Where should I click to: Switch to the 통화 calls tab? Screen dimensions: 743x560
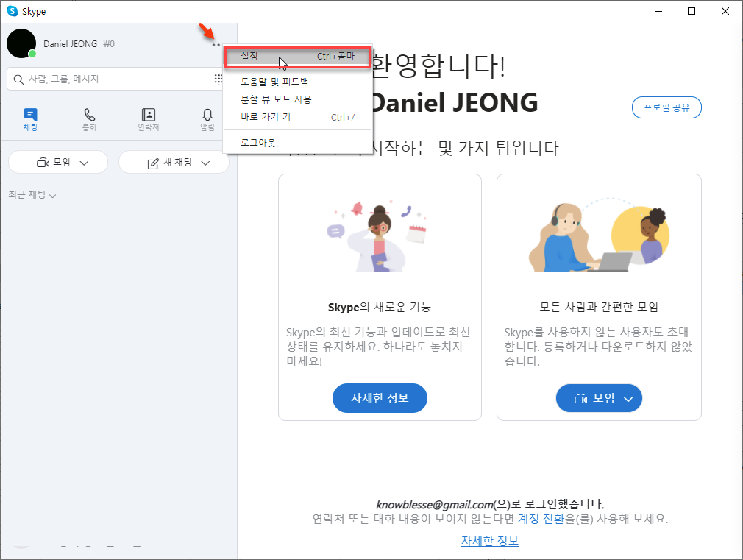(x=90, y=119)
